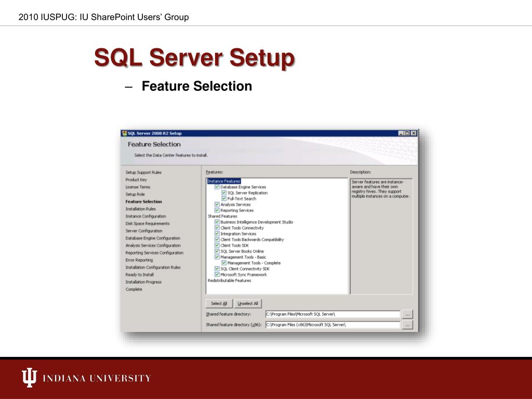Go to Error Reporting step
The height and width of the screenshot is (399, 532).
[139, 260]
